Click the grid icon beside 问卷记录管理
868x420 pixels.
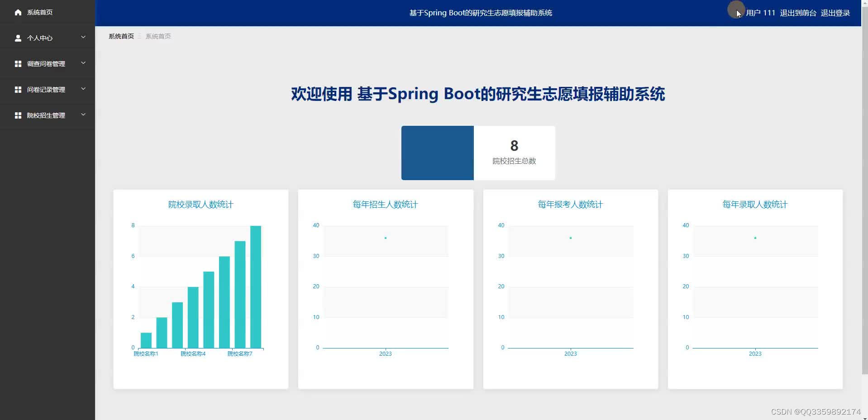pyautogui.click(x=18, y=90)
